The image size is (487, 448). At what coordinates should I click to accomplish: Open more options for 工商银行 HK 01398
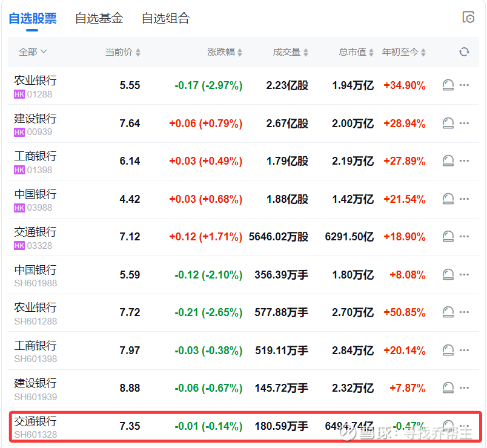465,161
